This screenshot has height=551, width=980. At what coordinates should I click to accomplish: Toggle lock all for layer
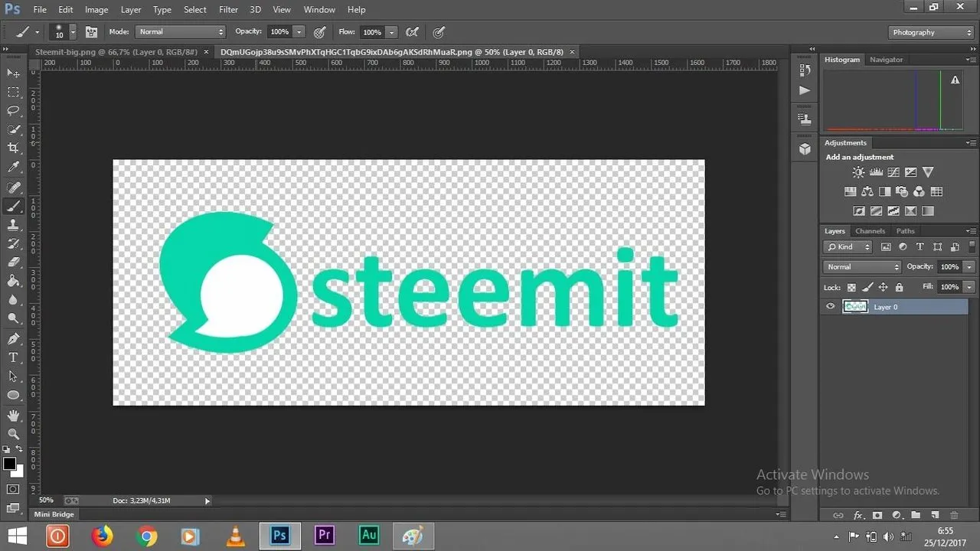pos(899,287)
